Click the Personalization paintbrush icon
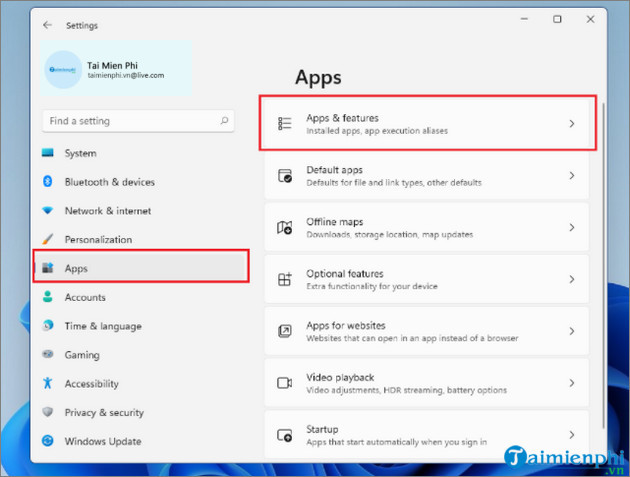 [x=47, y=239]
